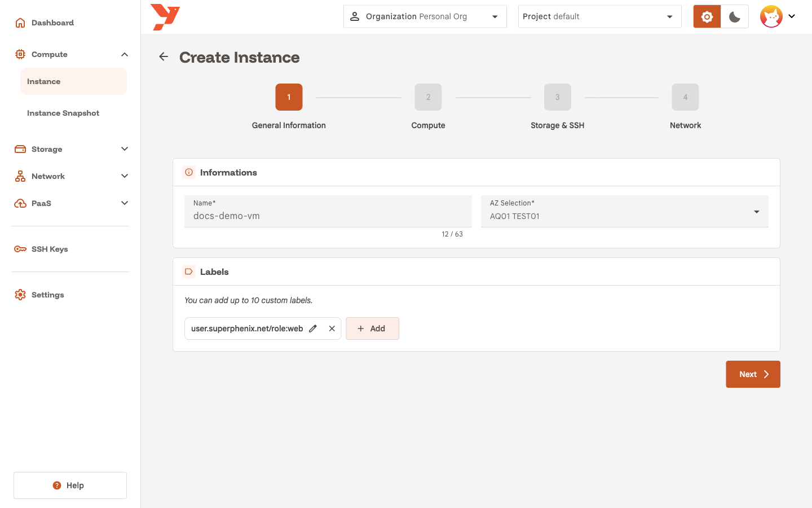Screen dimensions: 812x508
Task: Click the 12 / 63 character counter
Action: pyautogui.click(x=452, y=234)
